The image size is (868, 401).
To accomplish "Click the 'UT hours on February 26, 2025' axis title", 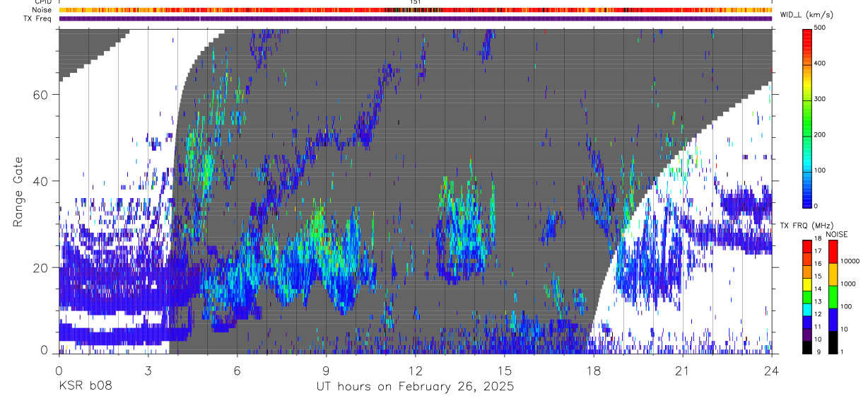I will click(x=415, y=387).
